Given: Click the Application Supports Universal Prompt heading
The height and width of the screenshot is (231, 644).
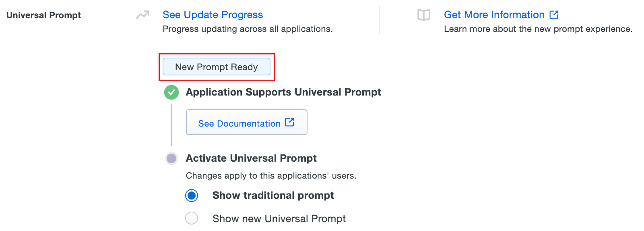Looking at the screenshot, I should pyautogui.click(x=283, y=92).
